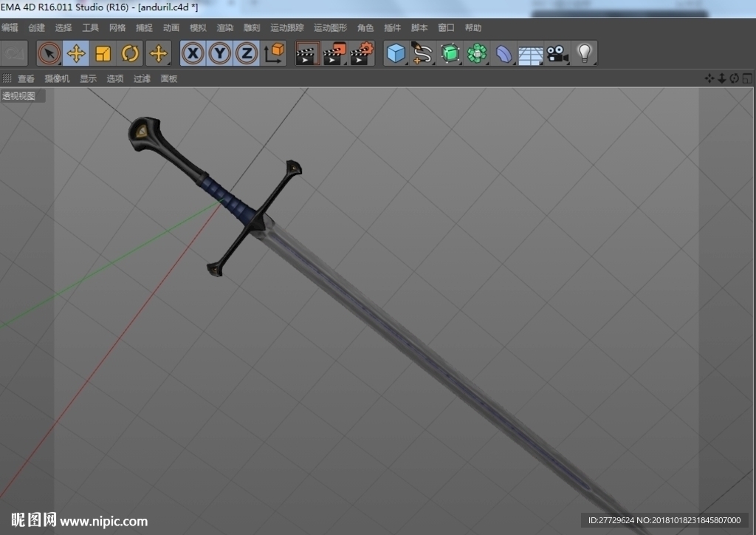Viewport: 756px width, 535px height.
Task: Open Render Settings gear clapperboard icon
Action: coord(362,53)
